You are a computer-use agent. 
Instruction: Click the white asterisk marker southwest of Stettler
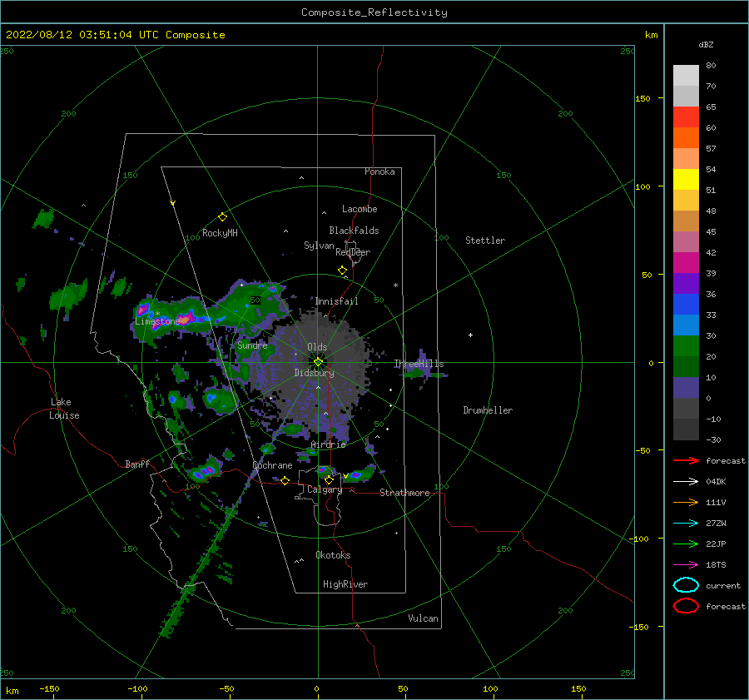(395, 285)
